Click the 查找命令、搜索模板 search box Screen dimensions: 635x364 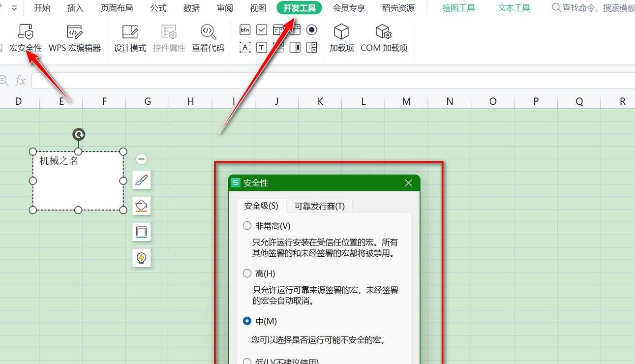pyautogui.click(x=593, y=8)
